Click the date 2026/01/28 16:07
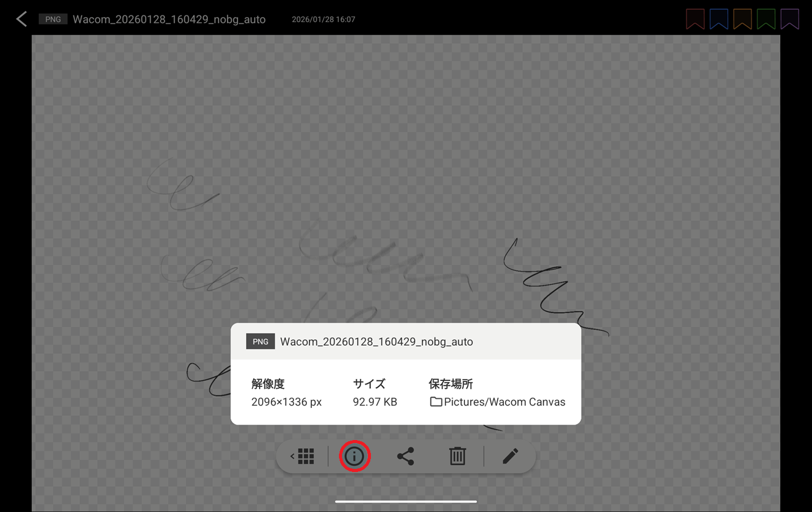The image size is (812, 512). 324,20
